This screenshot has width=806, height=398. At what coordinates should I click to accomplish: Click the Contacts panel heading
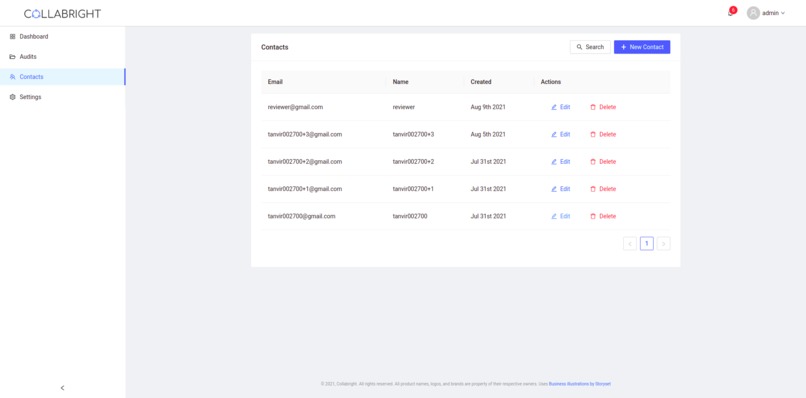[x=274, y=47]
